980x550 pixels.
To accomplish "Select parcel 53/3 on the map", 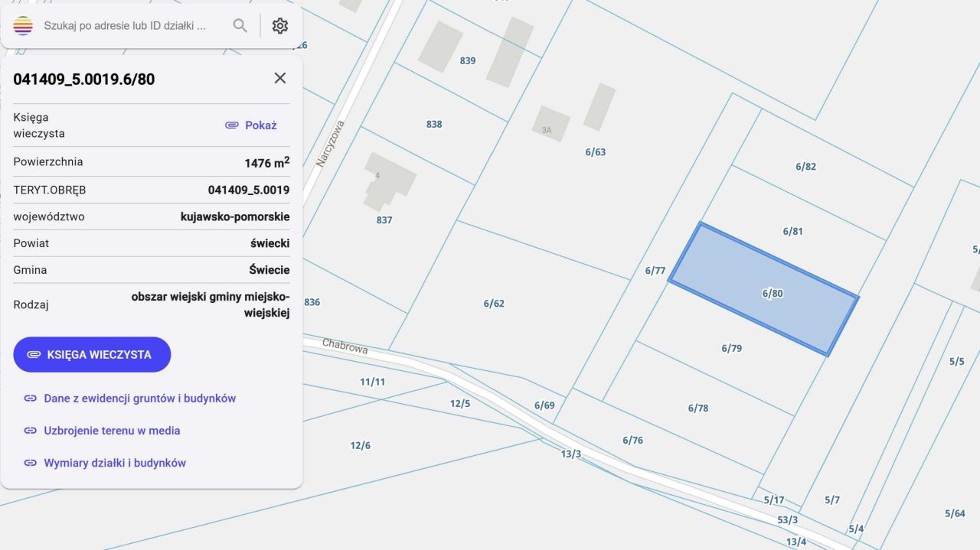I will (x=788, y=519).
